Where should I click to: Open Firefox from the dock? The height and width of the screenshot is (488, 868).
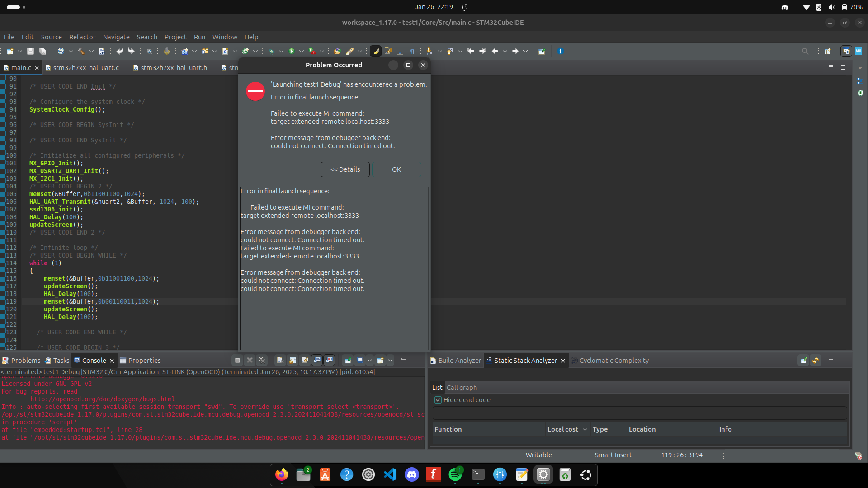point(282,474)
